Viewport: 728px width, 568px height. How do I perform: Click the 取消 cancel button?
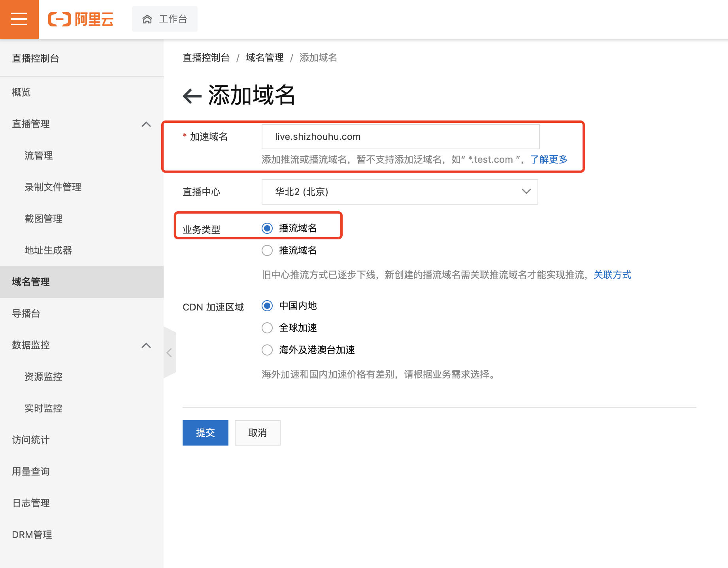(257, 433)
